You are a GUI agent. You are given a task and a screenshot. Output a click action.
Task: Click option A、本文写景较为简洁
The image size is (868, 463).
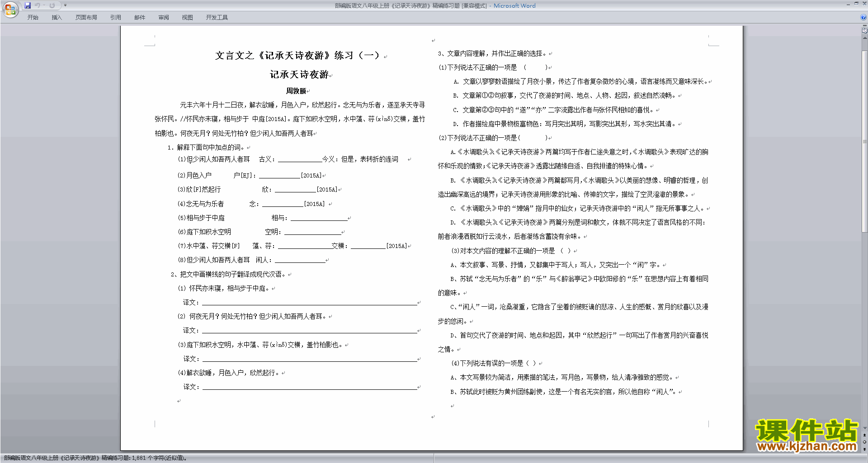[x=562, y=377]
